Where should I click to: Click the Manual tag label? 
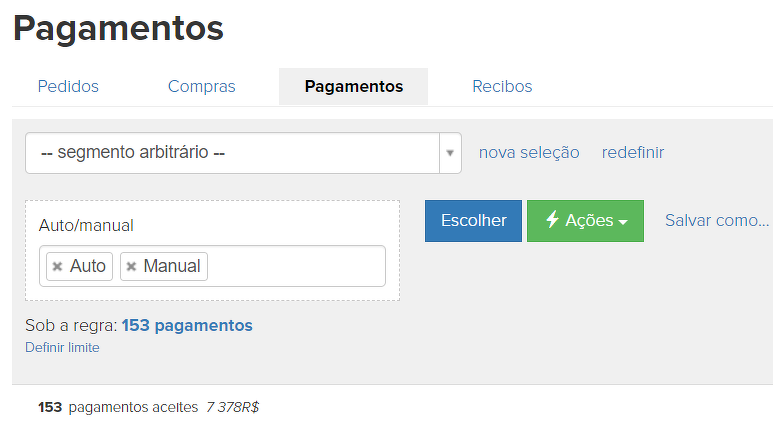[172, 266]
